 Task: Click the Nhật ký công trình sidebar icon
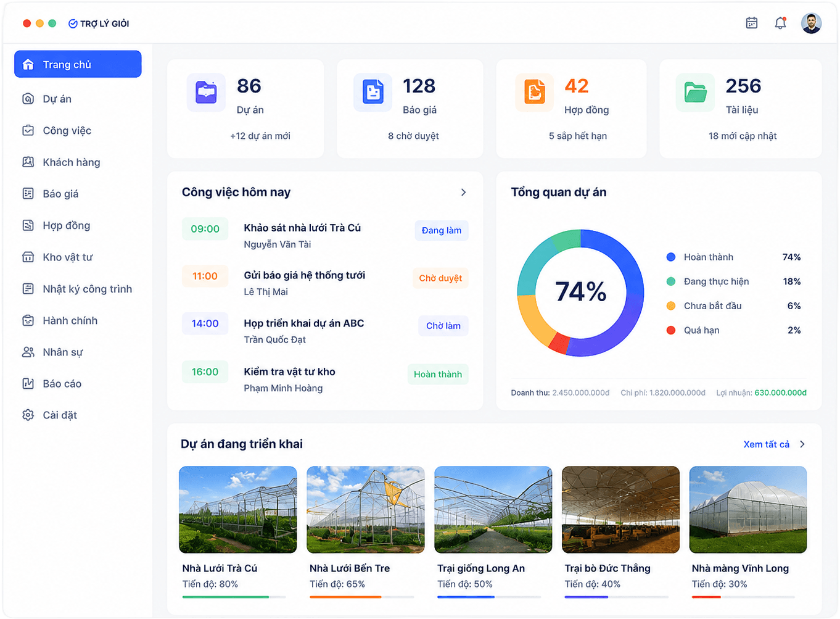point(28,289)
